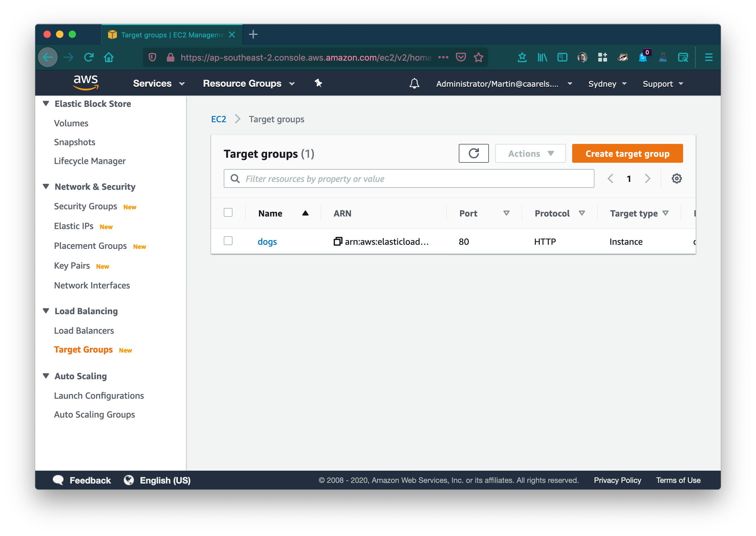Image resolution: width=756 pixels, height=536 pixels.
Task: Click the pin icon in the AWS navigation bar
Action: [318, 84]
